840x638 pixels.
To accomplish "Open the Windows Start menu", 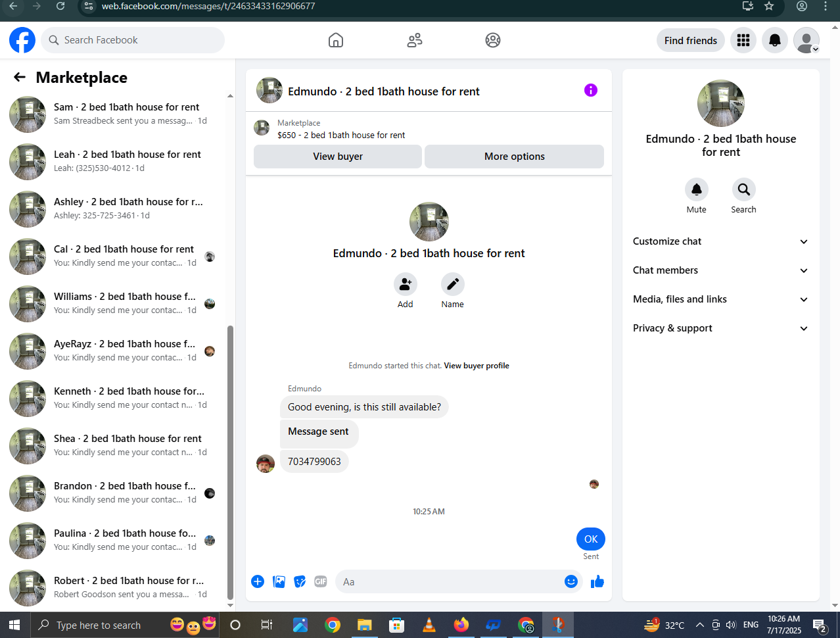I will (14, 625).
